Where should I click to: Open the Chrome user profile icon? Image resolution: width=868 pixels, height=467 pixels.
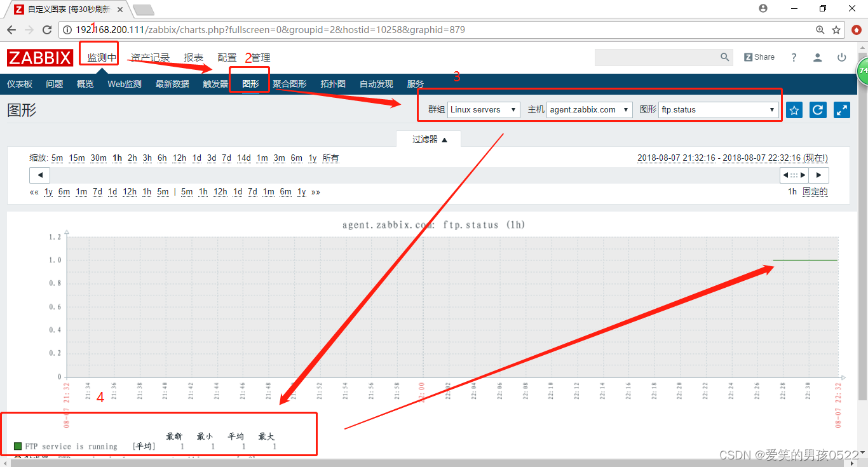click(x=763, y=8)
